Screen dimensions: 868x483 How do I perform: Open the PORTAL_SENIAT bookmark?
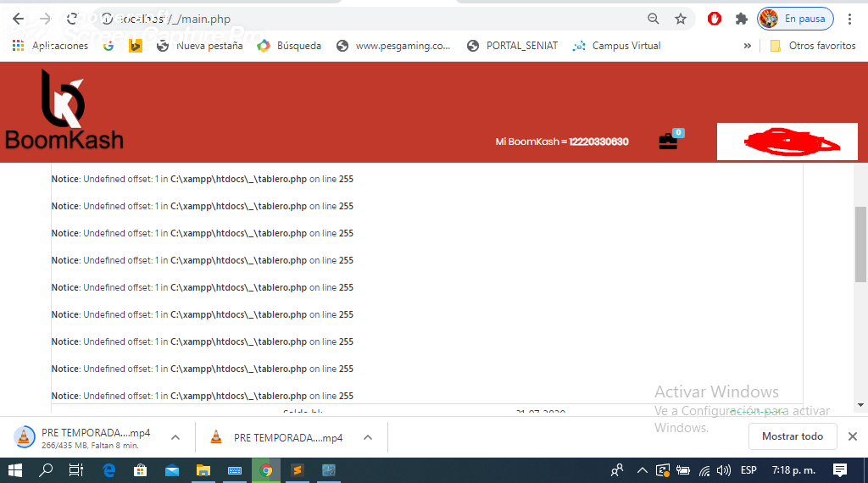[x=512, y=46]
